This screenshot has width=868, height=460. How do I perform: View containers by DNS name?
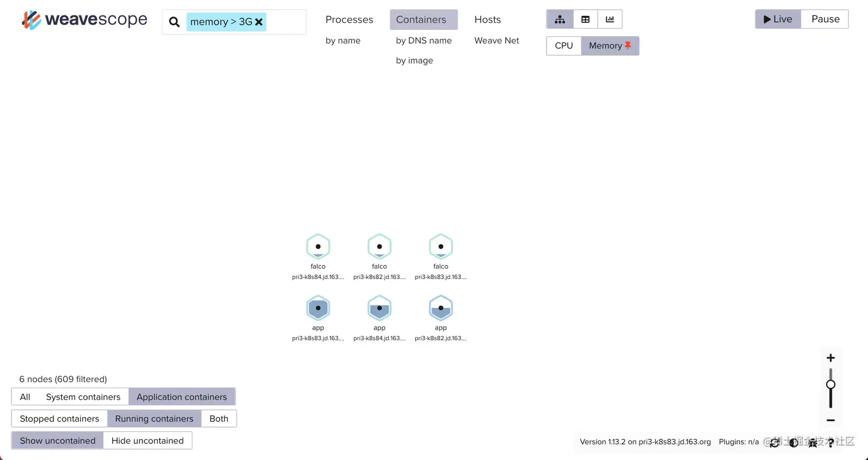click(424, 40)
